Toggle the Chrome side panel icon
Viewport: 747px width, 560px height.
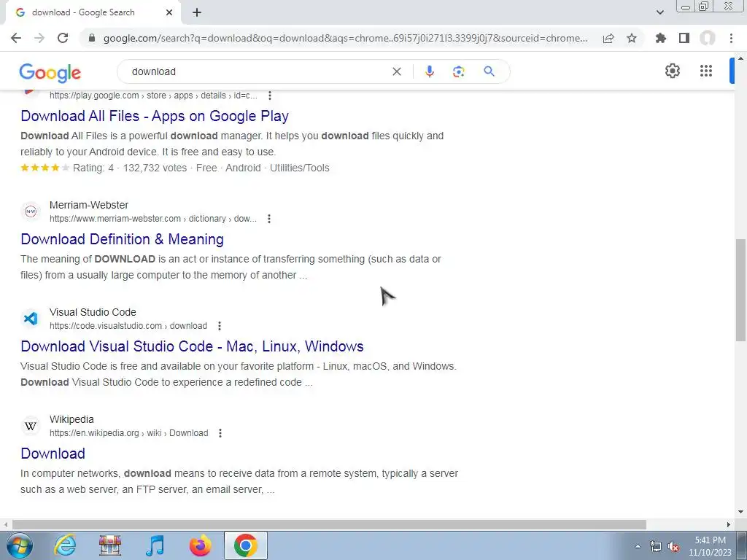pyautogui.click(x=684, y=38)
